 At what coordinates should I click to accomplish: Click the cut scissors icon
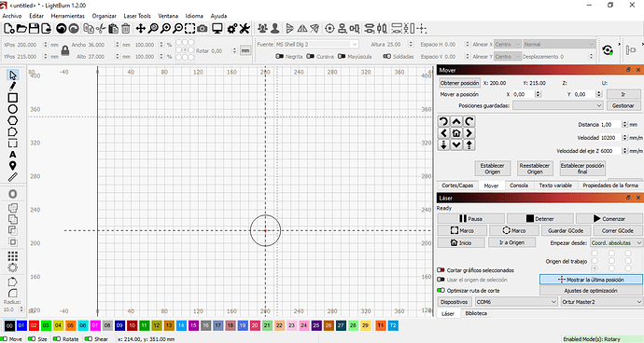pyautogui.click(x=101, y=28)
